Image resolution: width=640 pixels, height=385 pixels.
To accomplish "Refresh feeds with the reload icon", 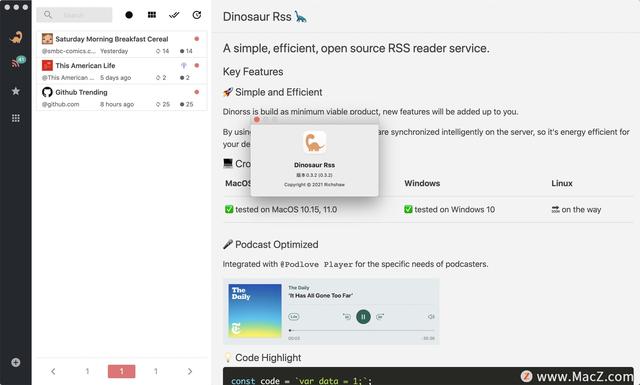I will click(197, 15).
